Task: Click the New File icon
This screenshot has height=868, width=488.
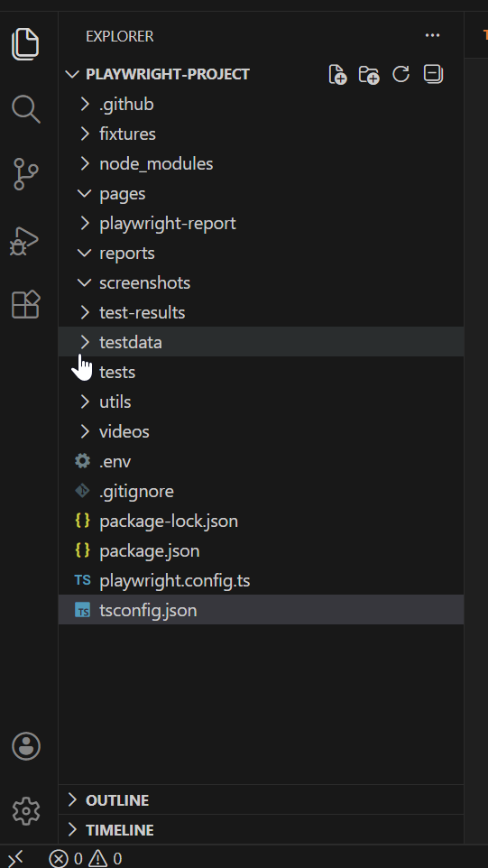Action: point(337,74)
